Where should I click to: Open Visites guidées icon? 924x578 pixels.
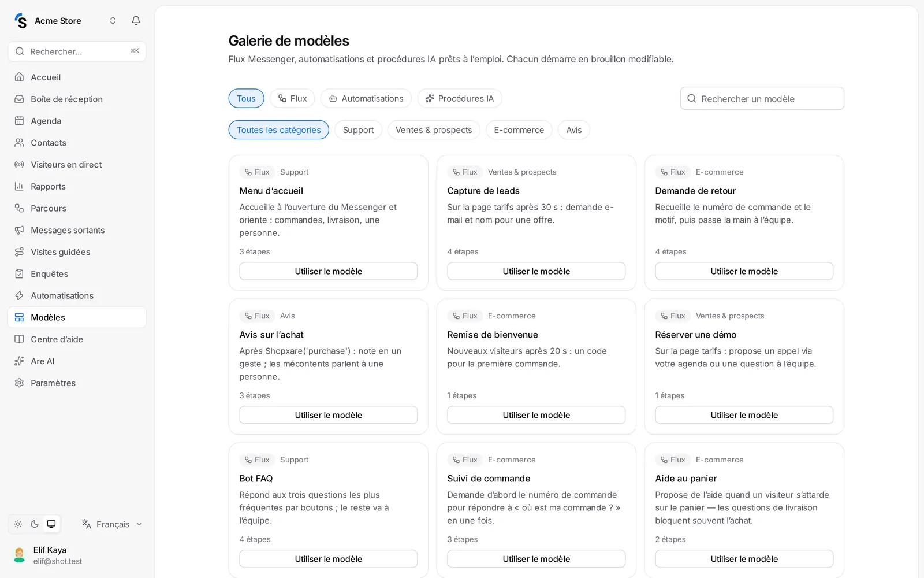(19, 252)
